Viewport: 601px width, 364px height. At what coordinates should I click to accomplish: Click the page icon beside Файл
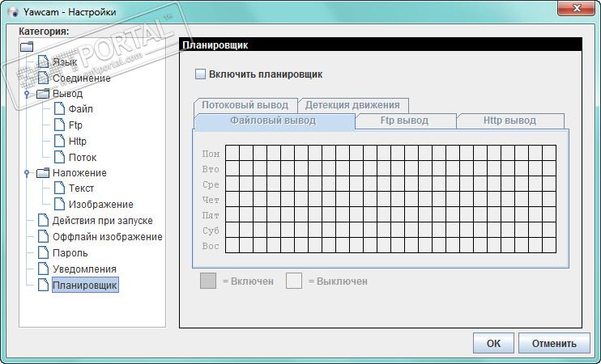pos(59,108)
